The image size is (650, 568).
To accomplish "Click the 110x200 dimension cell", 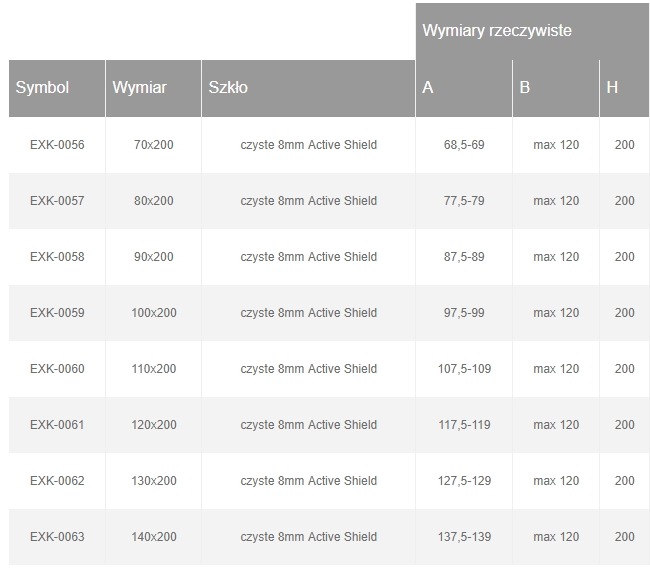I will (153, 369).
